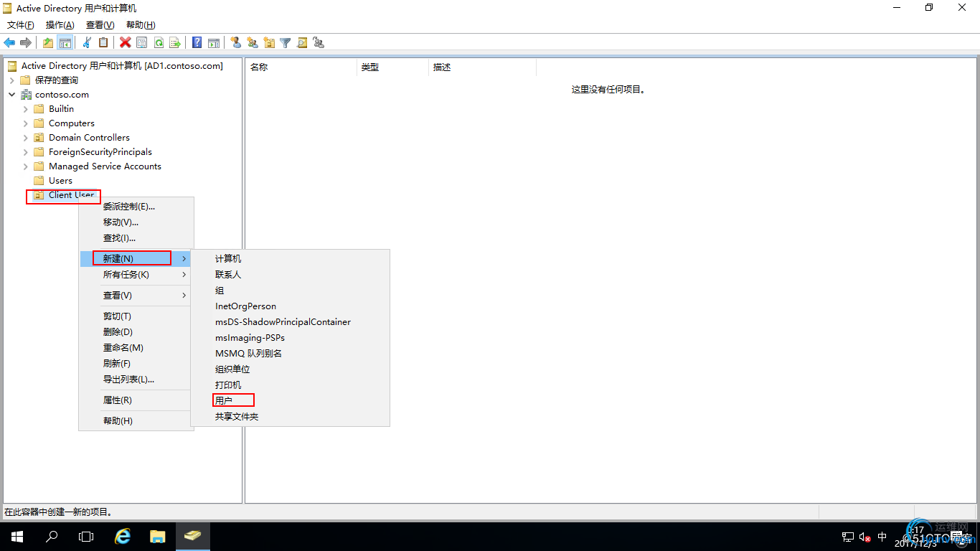
Task: Select 共享文件夹 in the New submenu
Action: [x=290, y=417]
